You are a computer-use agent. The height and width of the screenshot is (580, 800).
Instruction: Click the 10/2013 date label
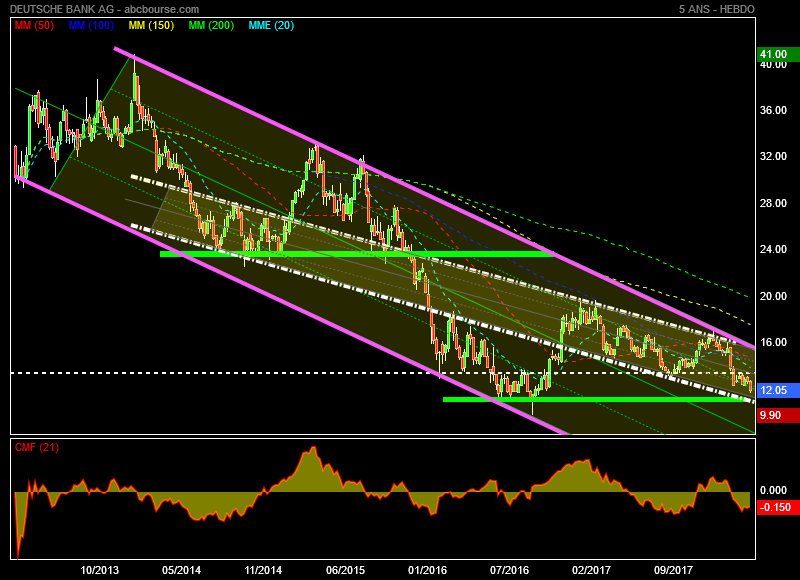point(99,570)
